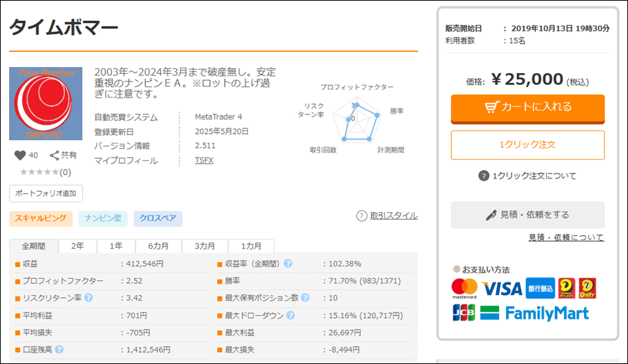Screen dimensions: 628x364
Task: Show the 1カ月 statistics tab
Action: 251,246
